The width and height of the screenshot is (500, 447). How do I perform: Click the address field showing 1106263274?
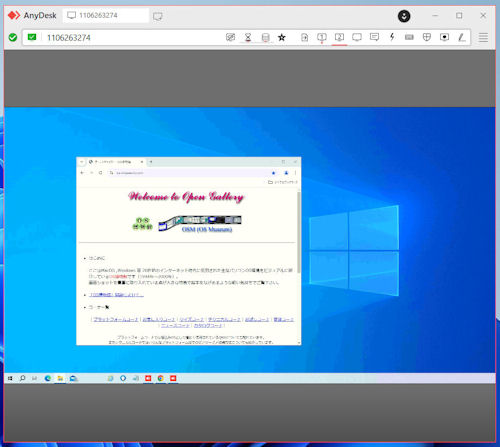133,37
